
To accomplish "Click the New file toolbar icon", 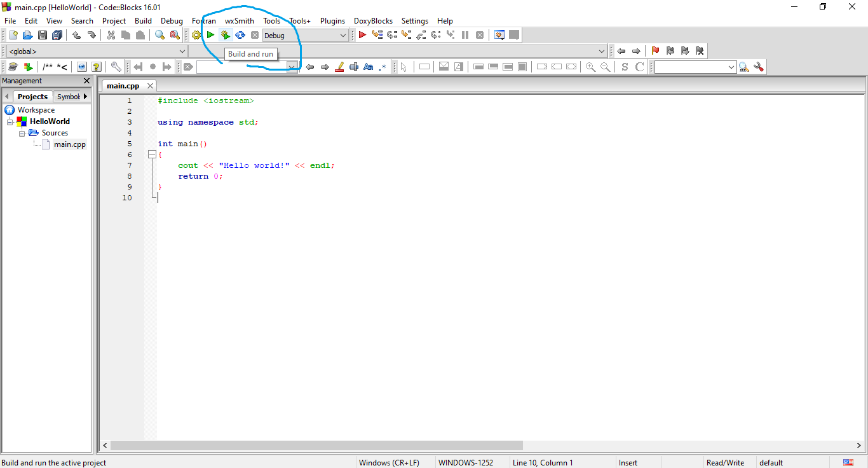I will (x=13, y=35).
